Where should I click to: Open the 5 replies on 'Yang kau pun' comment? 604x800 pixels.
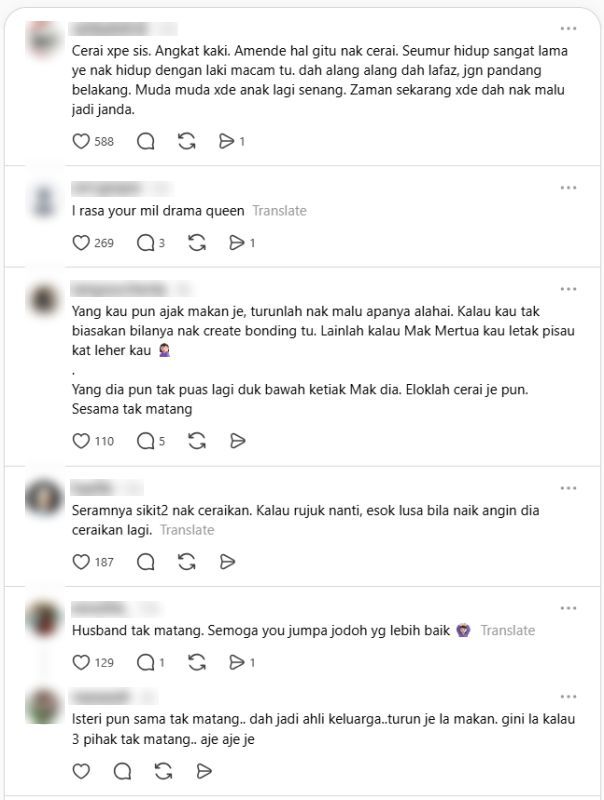151,441
